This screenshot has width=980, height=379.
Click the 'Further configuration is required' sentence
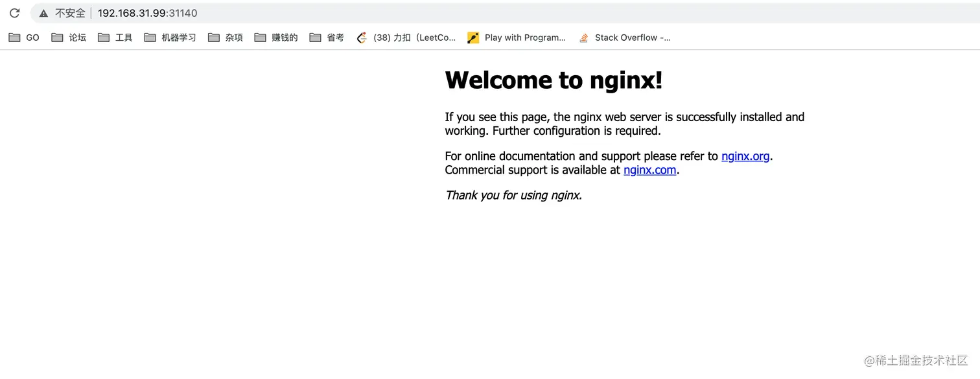(576, 131)
